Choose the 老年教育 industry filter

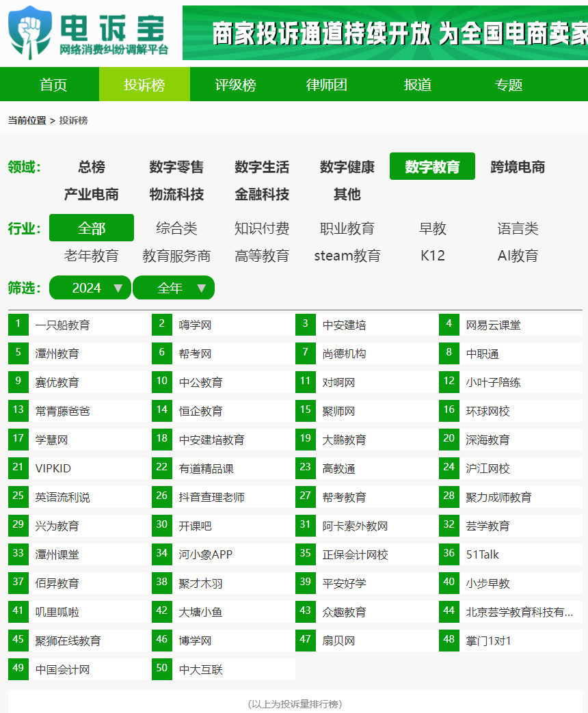click(92, 256)
